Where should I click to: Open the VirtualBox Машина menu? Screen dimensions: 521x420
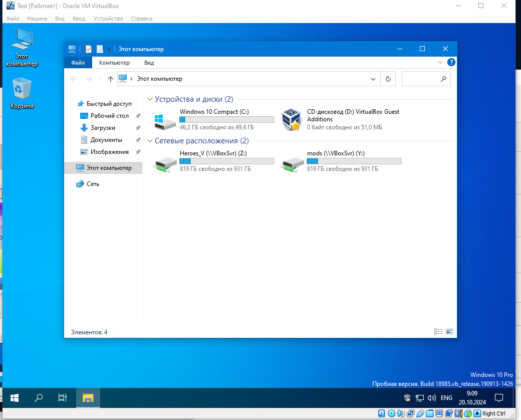[x=37, y=19]
